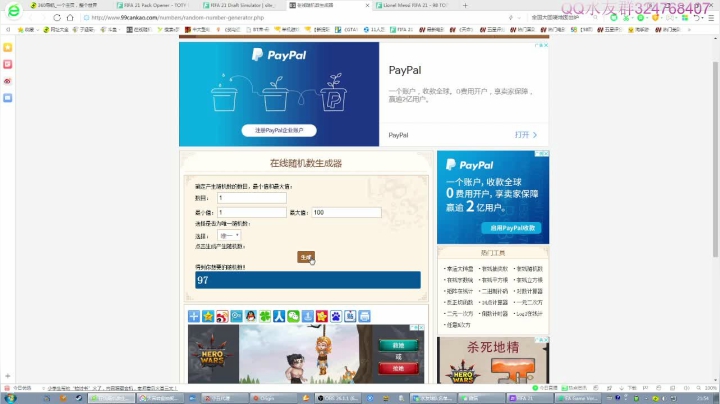Open the unique-number selection dropdown

click(x=229, y=236)
